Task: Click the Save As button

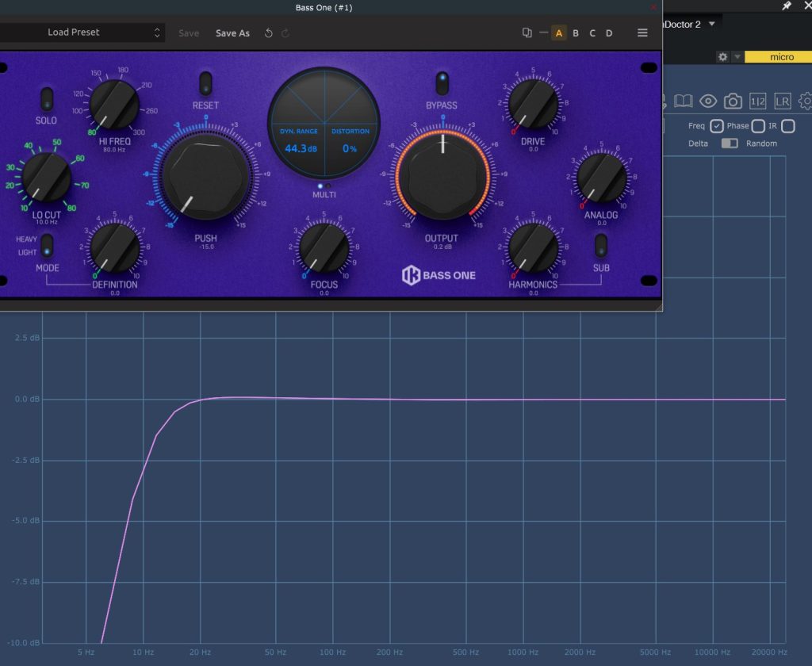Action: coord(232,33)
